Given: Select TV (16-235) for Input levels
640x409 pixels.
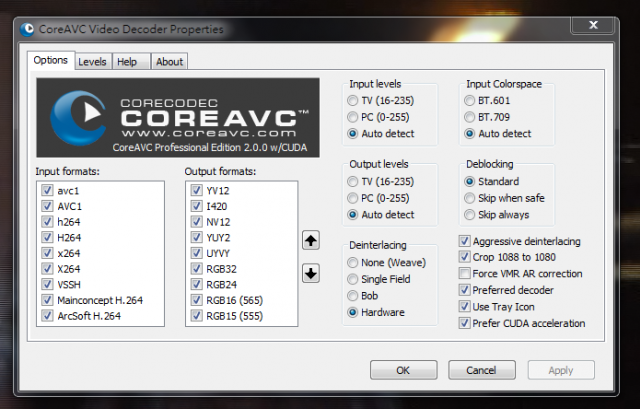Looking at the screenshot, I should (x=353, y=100).
